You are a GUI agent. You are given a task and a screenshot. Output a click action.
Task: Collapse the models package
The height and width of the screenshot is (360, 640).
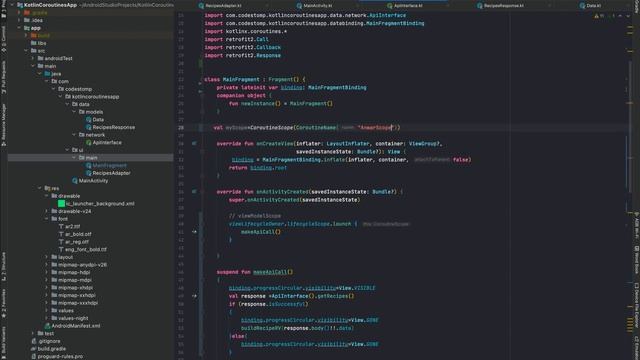[x=74, y=112]
